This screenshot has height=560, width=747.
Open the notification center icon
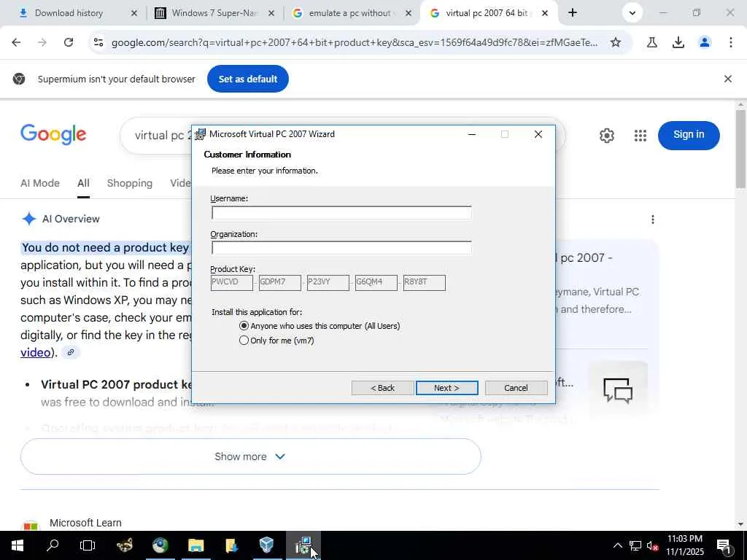[x=724, y=545]
